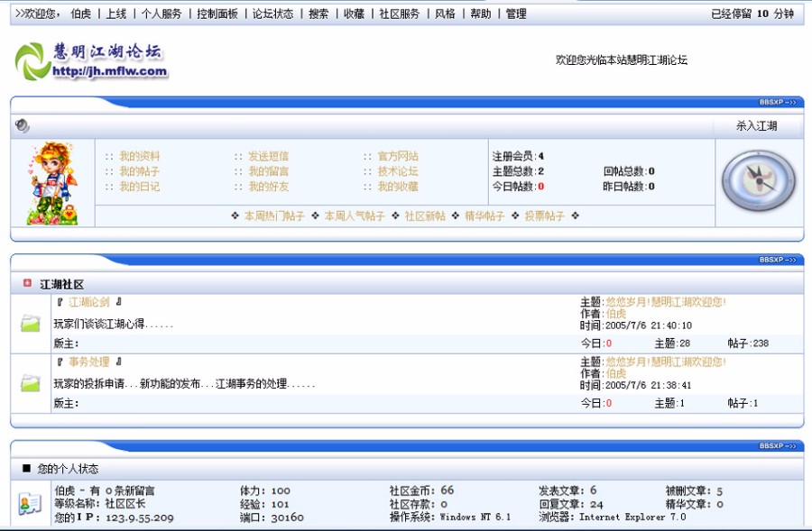Image resolution: width=812 pixels, height=531 pixels.
Task: Open the 风格 style menu
Action: coord(445,14)
